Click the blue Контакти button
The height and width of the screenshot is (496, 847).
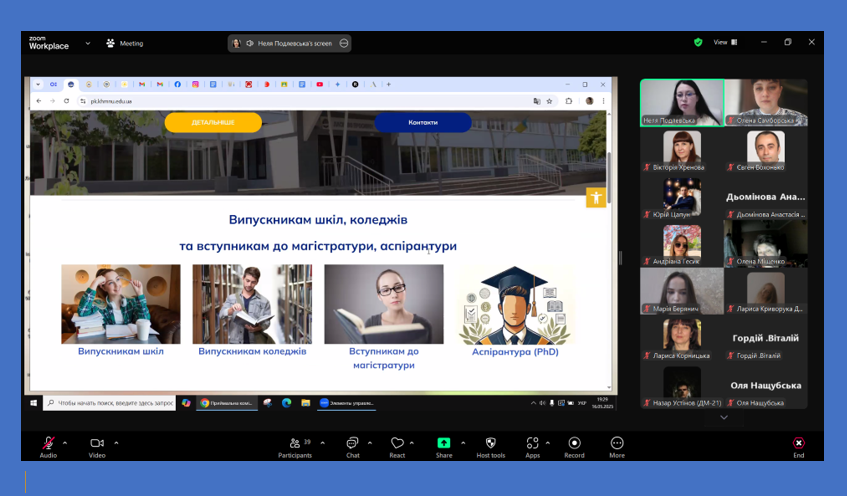(x=423, y=123)
